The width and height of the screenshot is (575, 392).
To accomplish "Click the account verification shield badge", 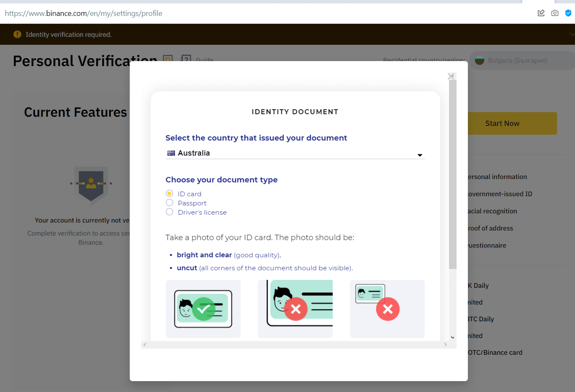I will 91,184.
